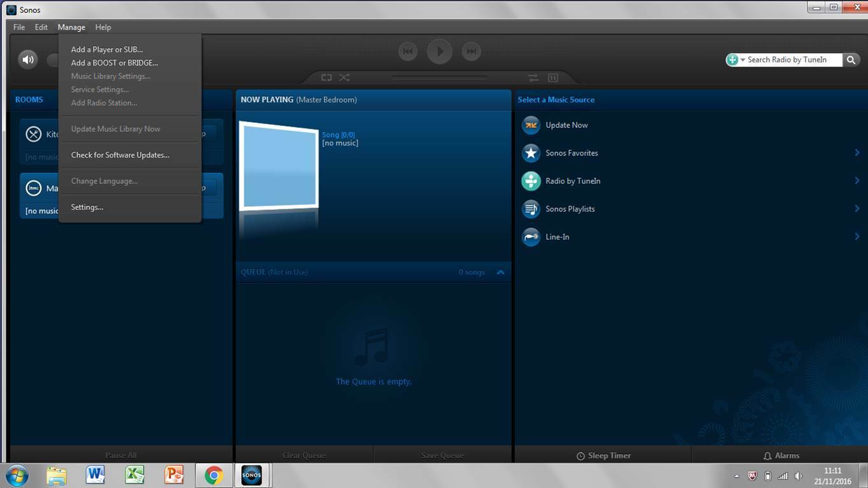Screen dimensions: 868x488
Task: Open the Edit menu
Action: tap(41, 27)
